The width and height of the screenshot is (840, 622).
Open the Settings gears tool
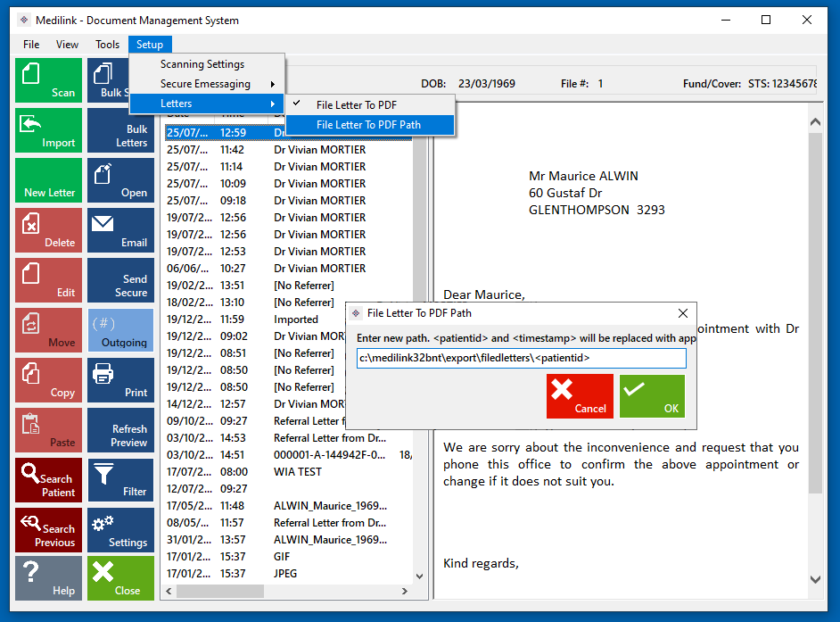pyautogui.click(x=120, y=530)
